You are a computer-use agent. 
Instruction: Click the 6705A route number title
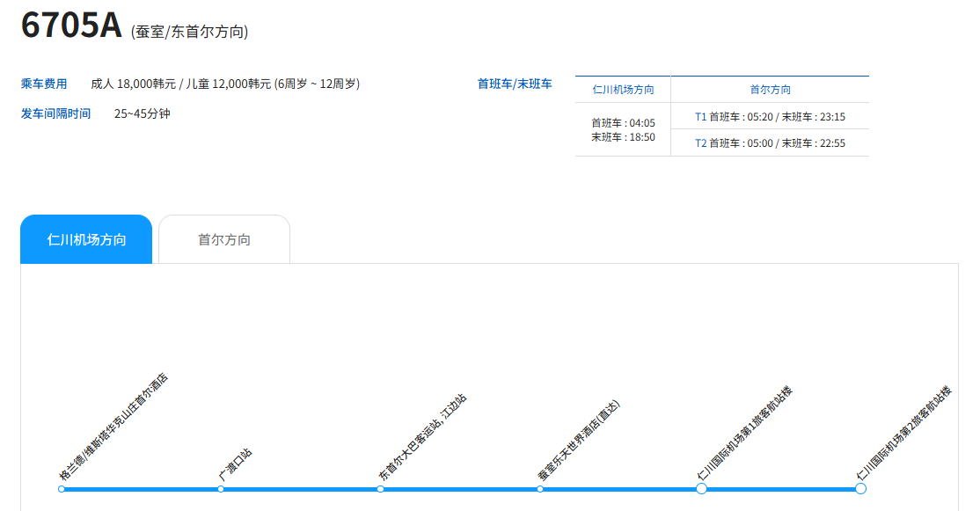click(70, 25)
